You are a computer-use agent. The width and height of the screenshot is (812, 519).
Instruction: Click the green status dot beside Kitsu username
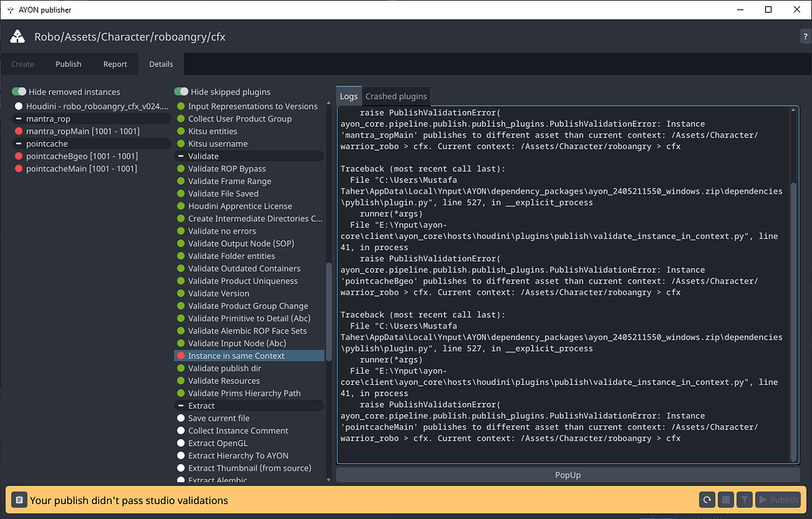[182, 144]
